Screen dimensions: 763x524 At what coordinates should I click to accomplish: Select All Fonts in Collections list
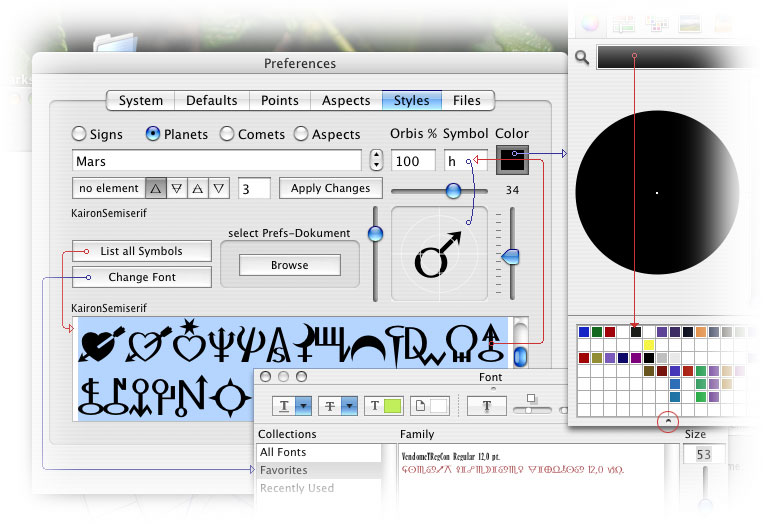point(319,452)
